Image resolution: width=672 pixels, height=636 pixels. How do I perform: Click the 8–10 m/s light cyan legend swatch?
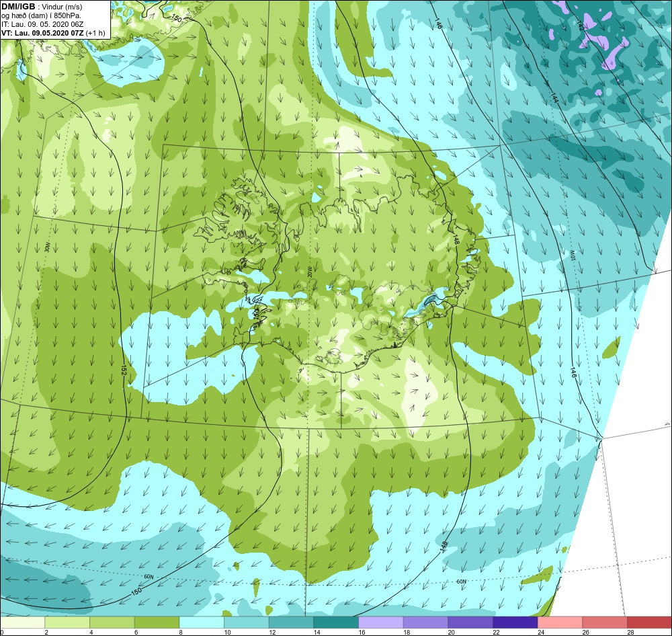[x=202, y=623]
